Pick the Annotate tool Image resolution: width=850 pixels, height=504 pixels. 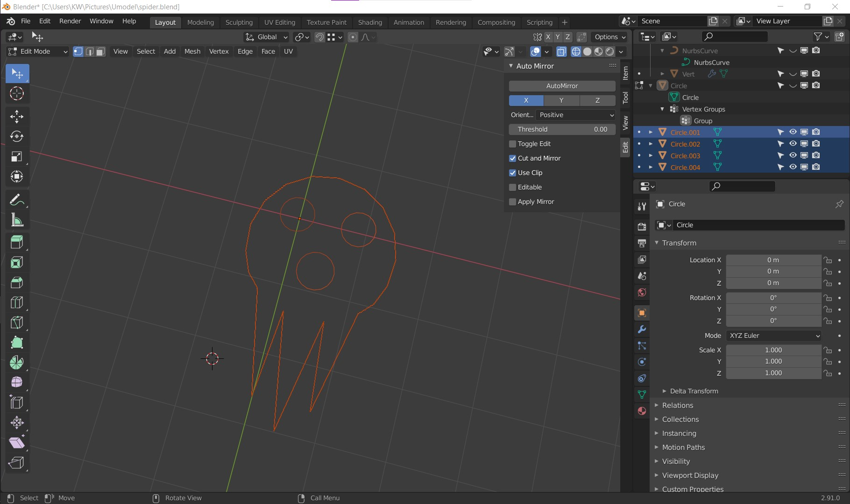(17, 200)
